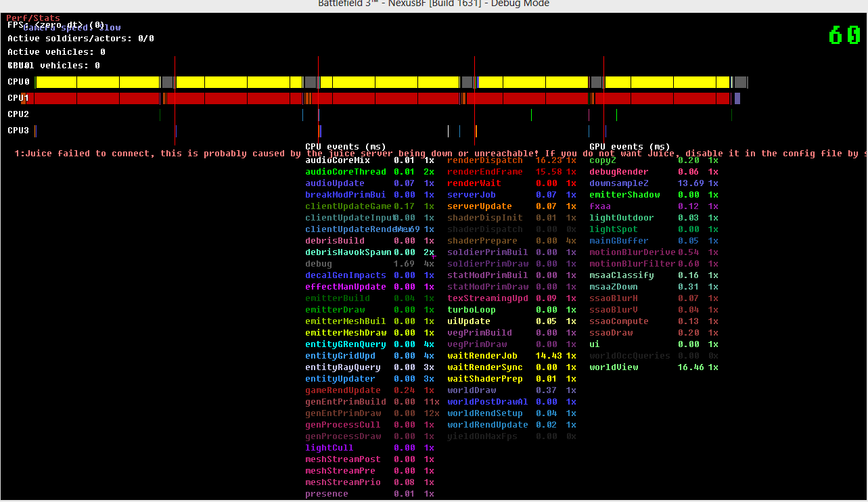Select the entityRayQuery event
Viewport: 868px width, 502px height.
369,367
